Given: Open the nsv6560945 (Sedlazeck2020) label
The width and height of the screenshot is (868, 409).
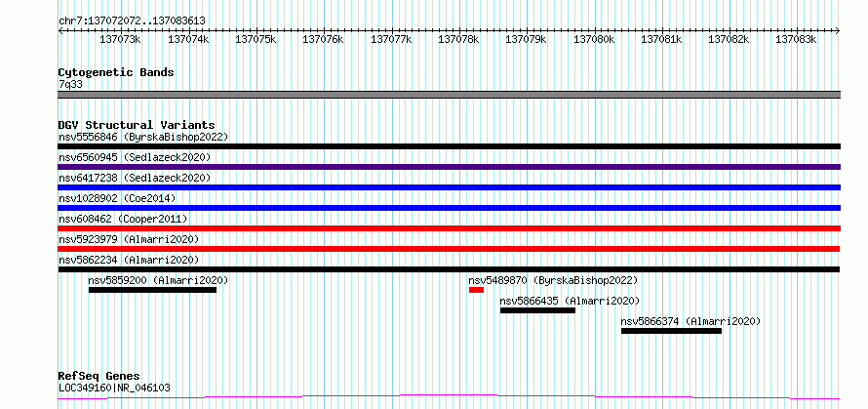Looking at the screenshot, I should 135,157.
